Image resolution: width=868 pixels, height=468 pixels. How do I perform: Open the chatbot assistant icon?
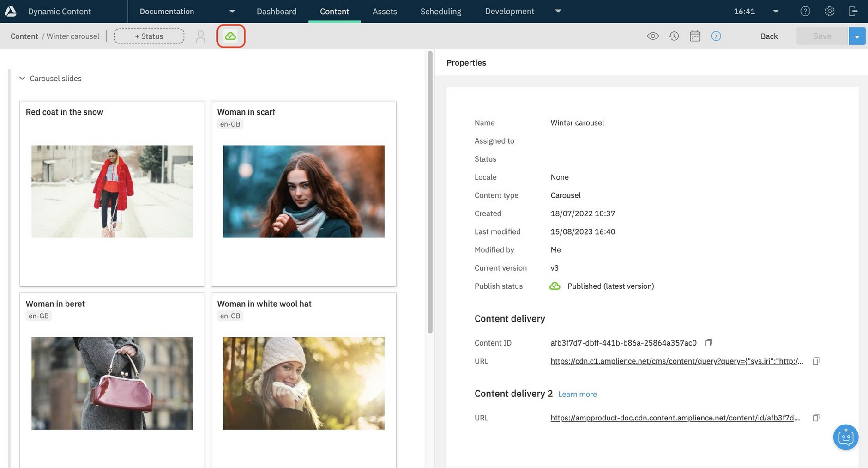[845, 437]
